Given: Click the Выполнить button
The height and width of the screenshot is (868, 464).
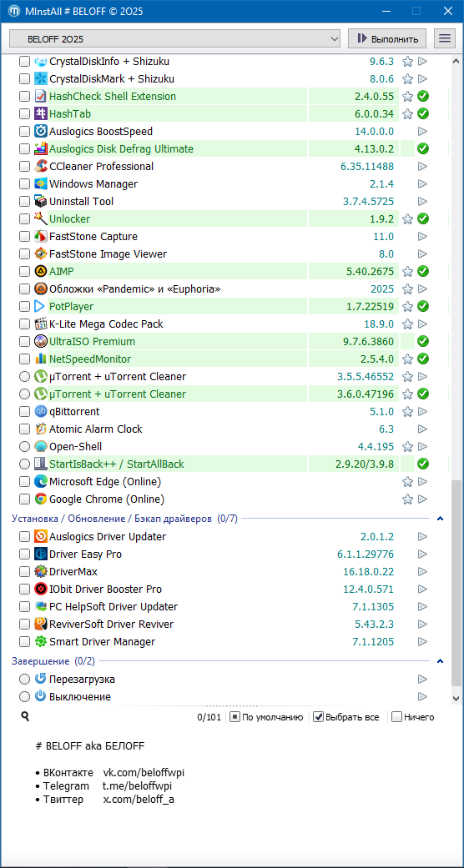Looking at the screenshot, I should [387, 38].
